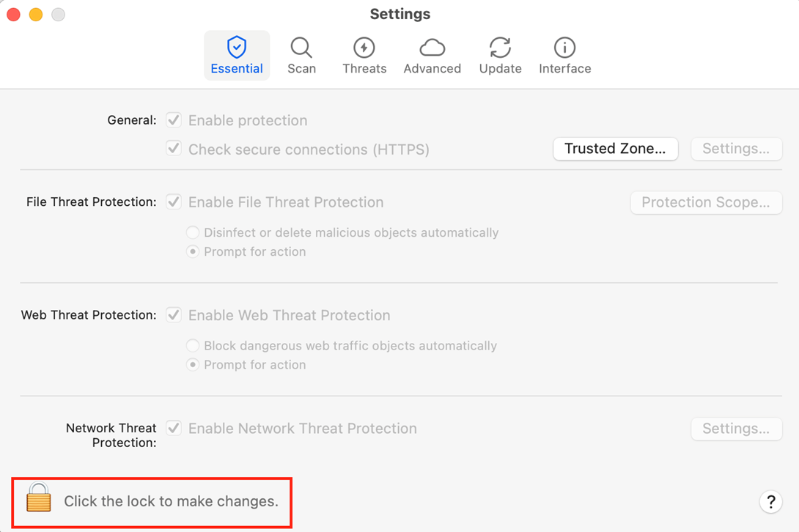Screen dimensions: 799x532
Task: Select Disinfect or delete malicious objects automatically
Action: point(193,232)
